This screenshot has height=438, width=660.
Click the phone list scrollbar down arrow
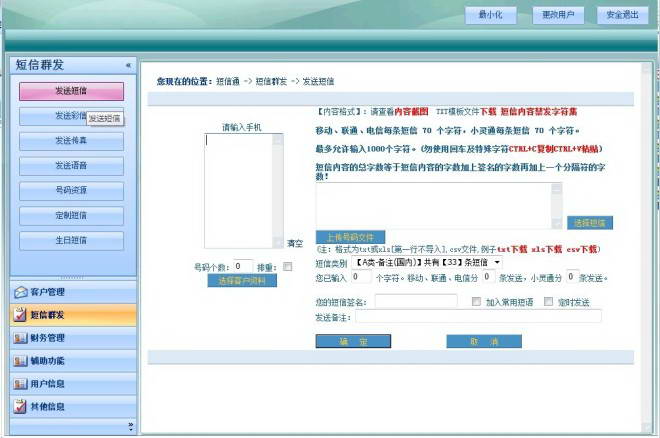278,243
